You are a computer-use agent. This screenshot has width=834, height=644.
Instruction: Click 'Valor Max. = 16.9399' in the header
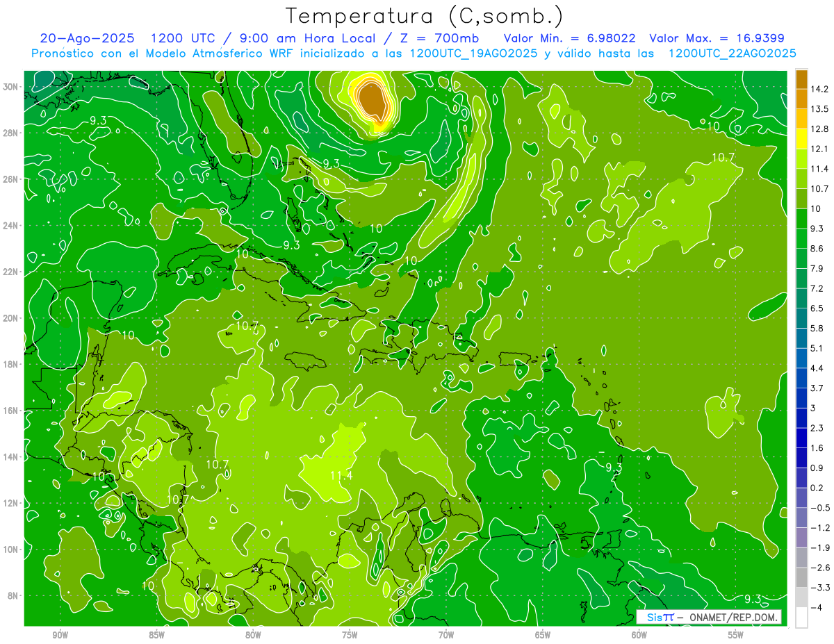[x=717, y=38]
